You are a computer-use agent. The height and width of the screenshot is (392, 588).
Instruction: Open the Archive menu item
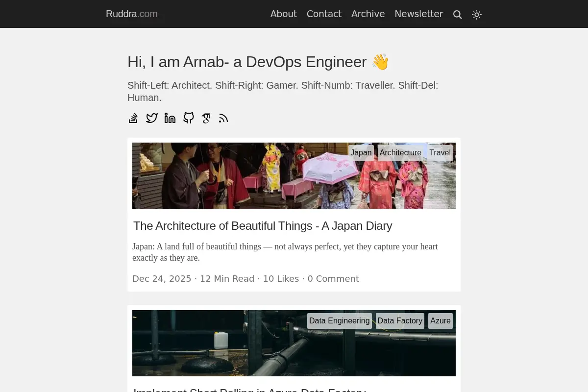coord(368,14)
